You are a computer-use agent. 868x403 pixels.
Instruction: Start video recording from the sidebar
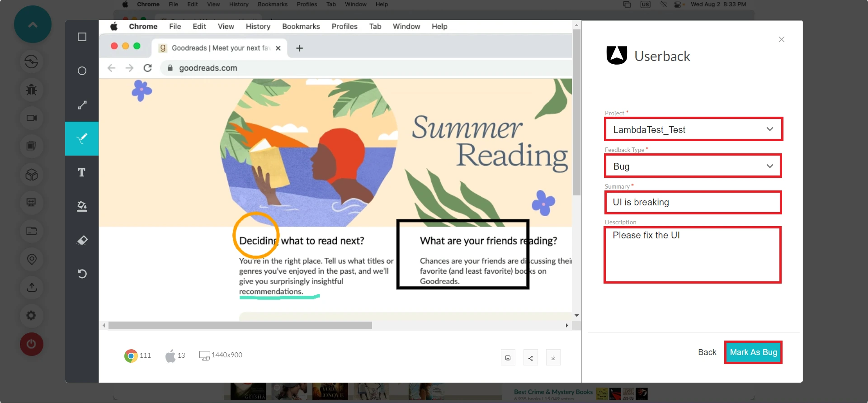pos(31,118)
